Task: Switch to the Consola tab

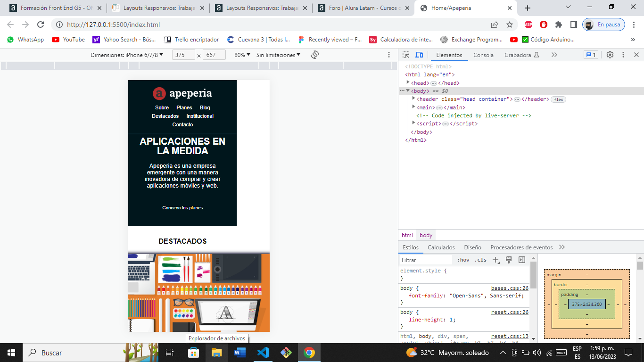Action: (483, 55)
